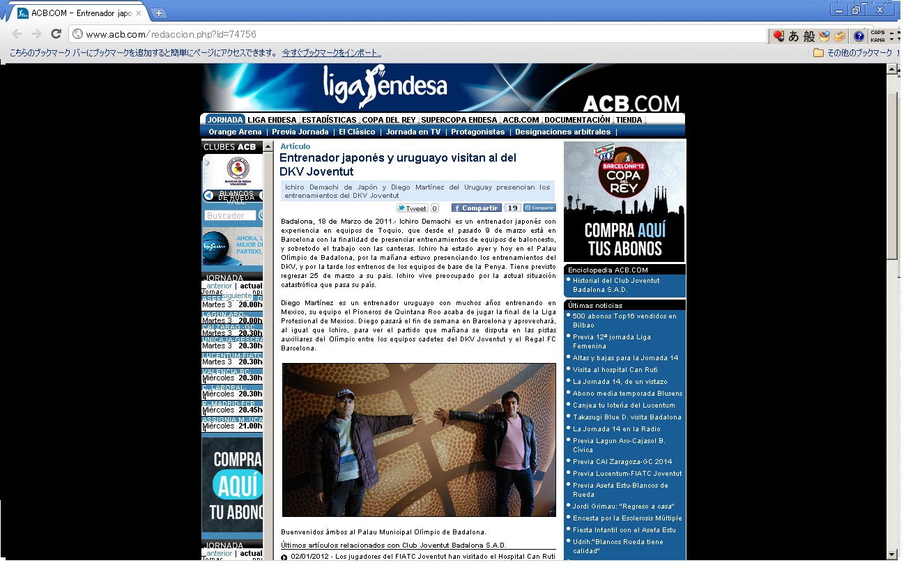Click the left Compra Aquí tu abono ad
Image resolution: width=906 pixels, height=588 pixels.
pyautogui.click(x=232, y=484)
